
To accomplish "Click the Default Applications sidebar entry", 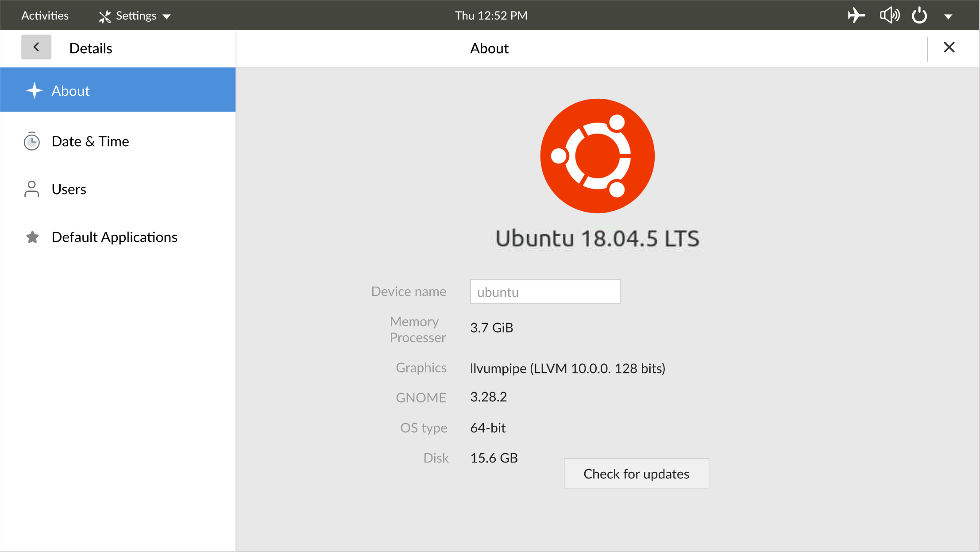I will coord(114,237).
